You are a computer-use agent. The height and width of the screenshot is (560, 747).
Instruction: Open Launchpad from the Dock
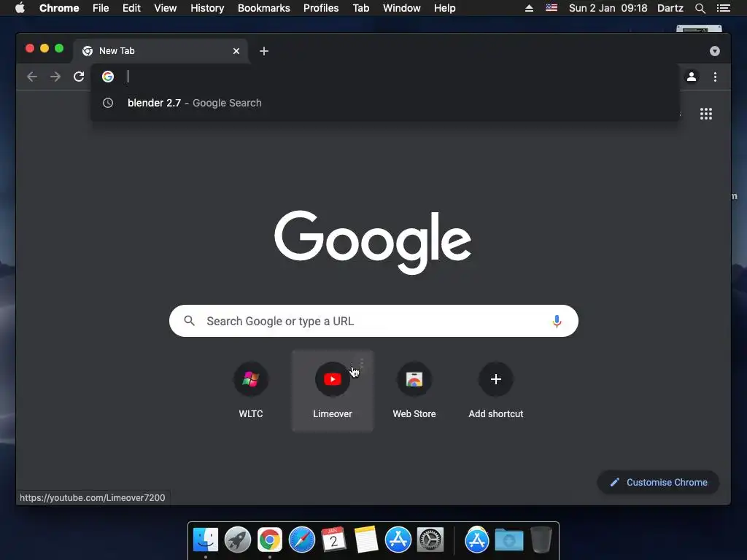click(x=238, y=540)
